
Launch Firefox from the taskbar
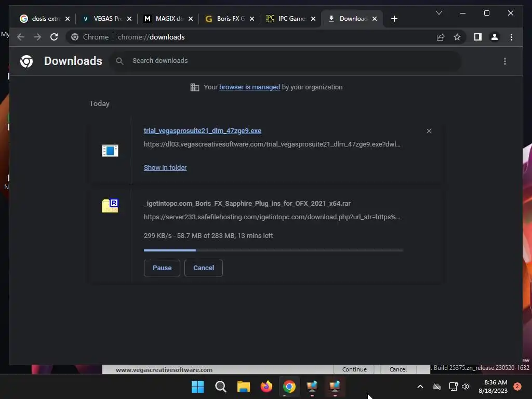(267, 387)
